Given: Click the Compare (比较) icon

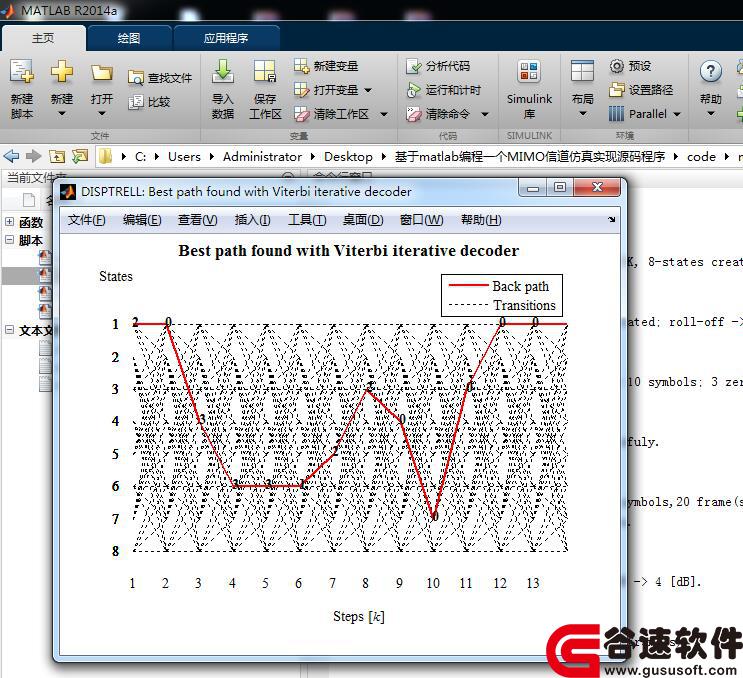Looking at the screenshot, I should pos(136,102).
